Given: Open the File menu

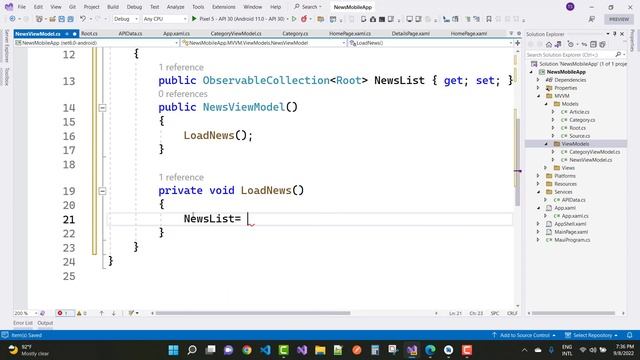Looking at the screenshot, I should [x=22, y=7].
